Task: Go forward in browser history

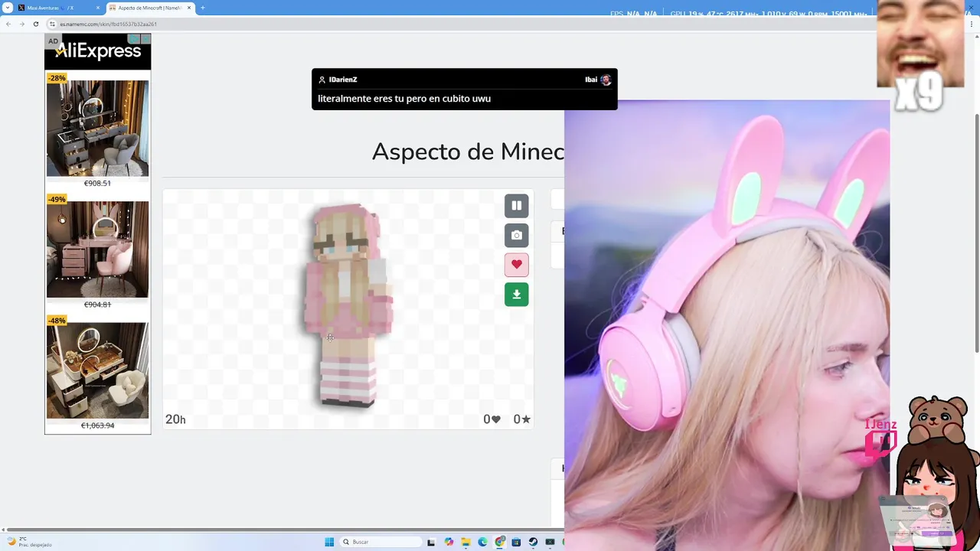Action: (21, 24)
